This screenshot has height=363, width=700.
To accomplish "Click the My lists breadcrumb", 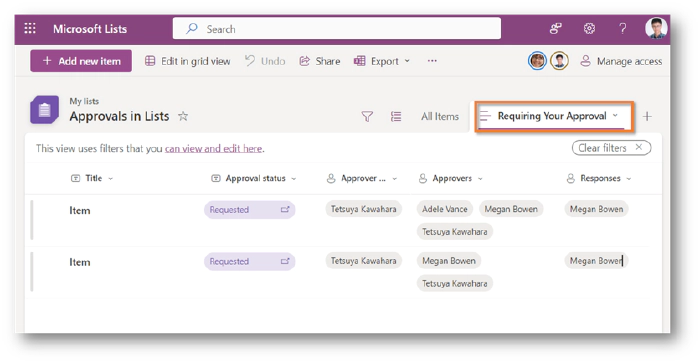I will pyautogui.click(x=84, y=101).
